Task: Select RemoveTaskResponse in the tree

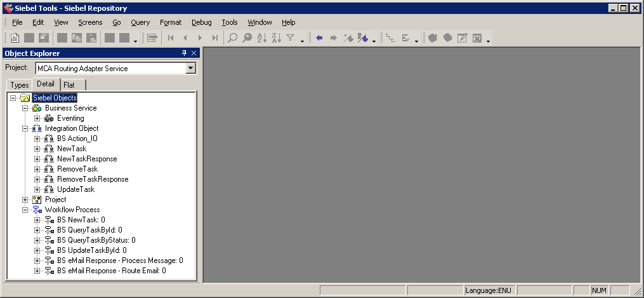Action: [x=93, y=179]
